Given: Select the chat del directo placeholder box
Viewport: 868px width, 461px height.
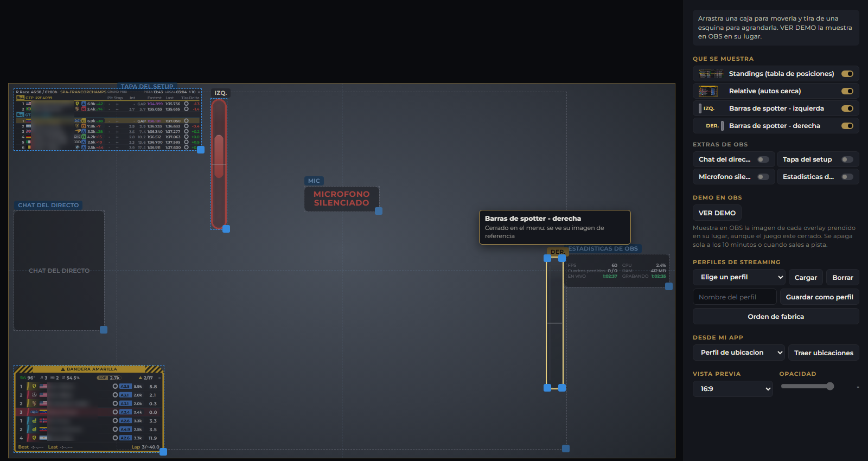Looking at the screenshot, I should 59,271.
